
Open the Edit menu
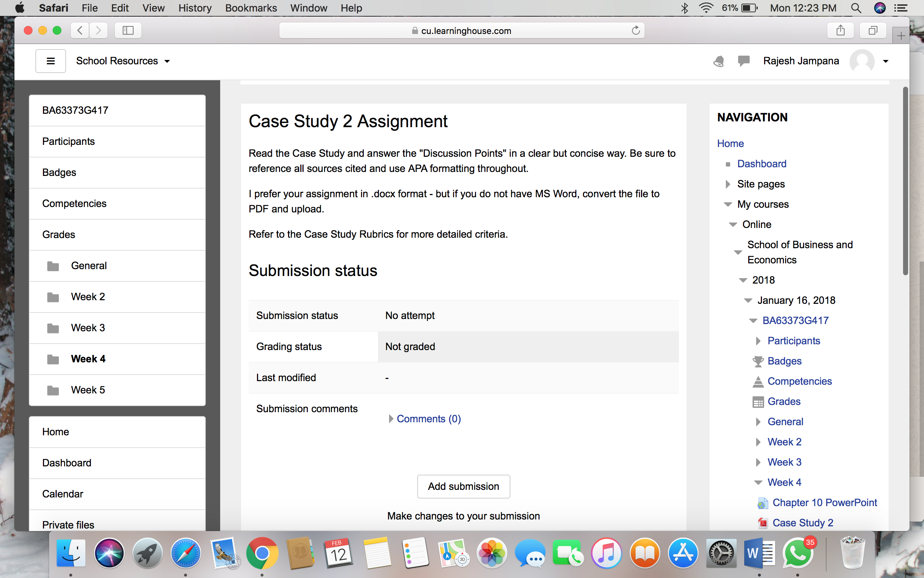(120, 8)
